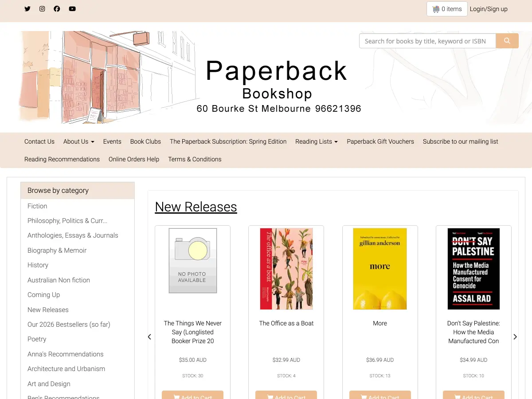Open The Office as a Boat title

(286, 323)
